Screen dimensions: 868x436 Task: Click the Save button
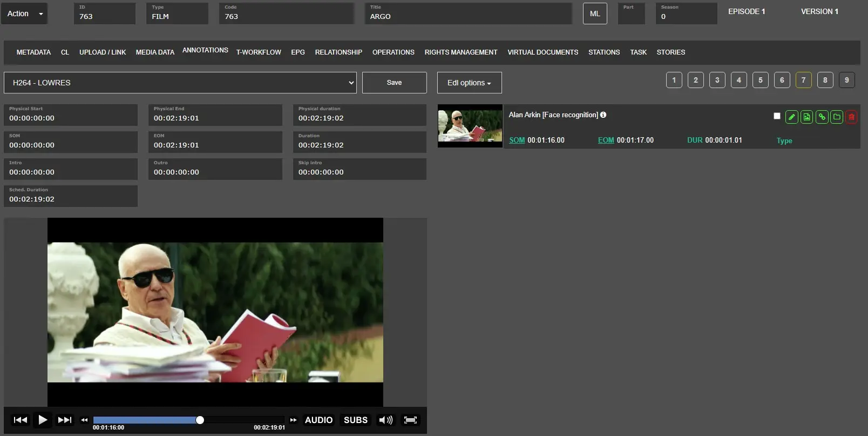[394, 83]
